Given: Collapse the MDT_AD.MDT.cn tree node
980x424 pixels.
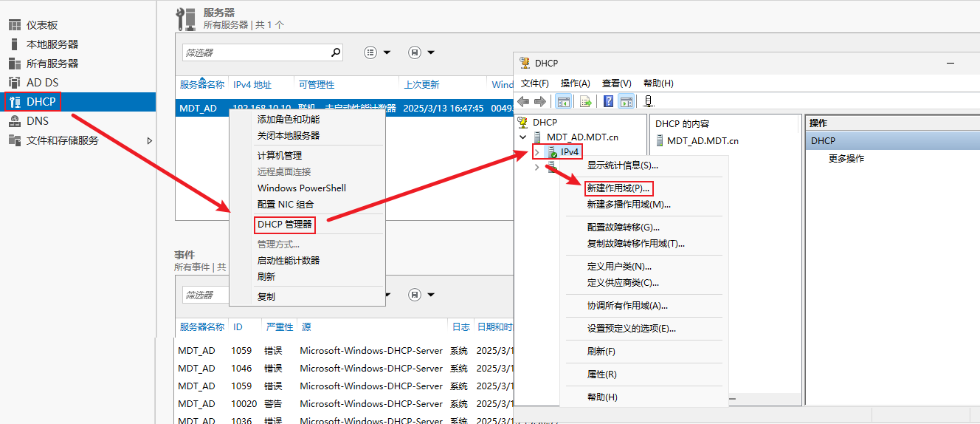Looking at the screenshot, I should coord(523,137).
